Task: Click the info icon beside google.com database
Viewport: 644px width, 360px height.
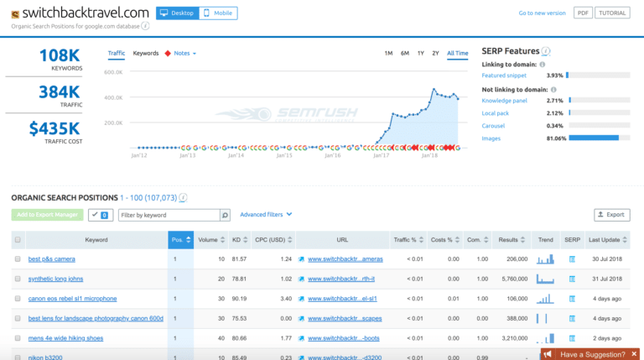Action: pos(145,26)
